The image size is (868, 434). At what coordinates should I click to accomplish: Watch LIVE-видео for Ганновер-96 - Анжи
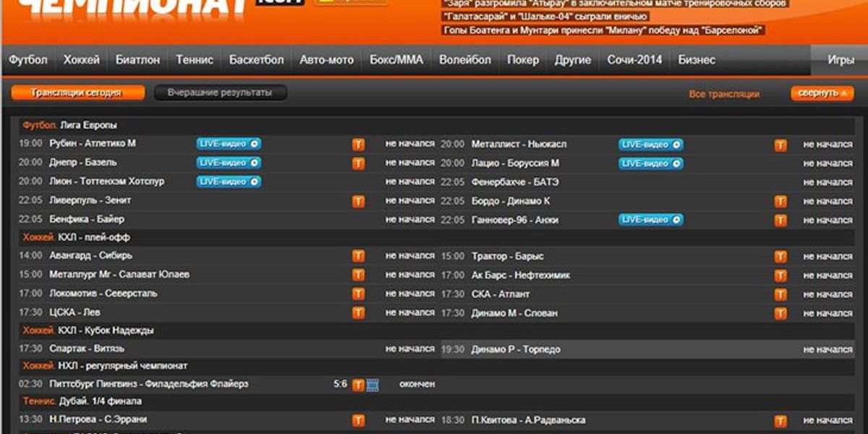coord(651,220)
